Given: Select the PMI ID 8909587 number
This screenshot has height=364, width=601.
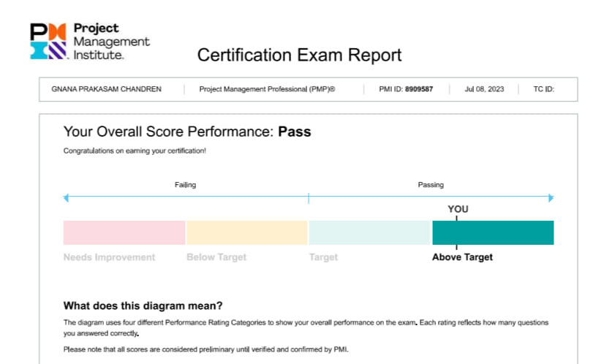Looking at the screenshot, I should tap(419, 89).
